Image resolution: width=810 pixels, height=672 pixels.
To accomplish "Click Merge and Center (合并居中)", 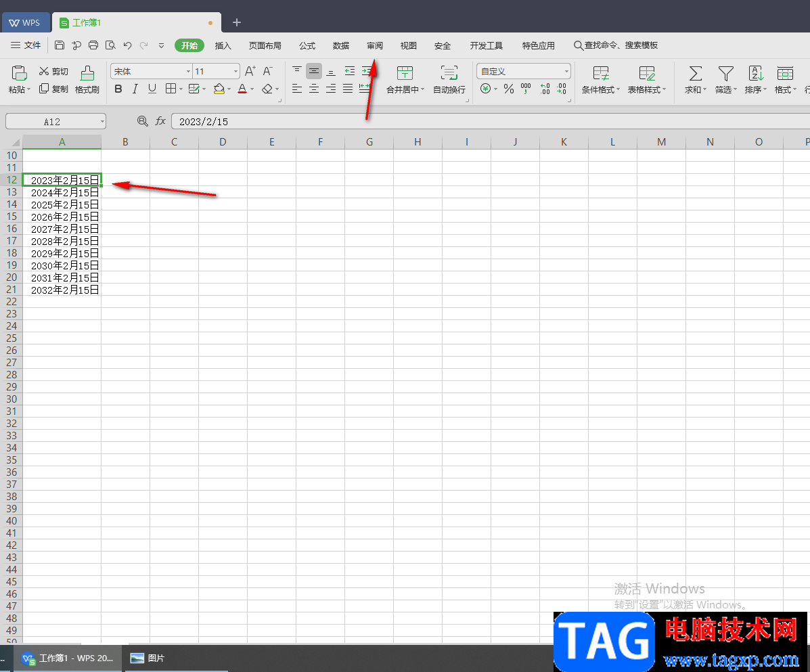I will pos(405,80).
